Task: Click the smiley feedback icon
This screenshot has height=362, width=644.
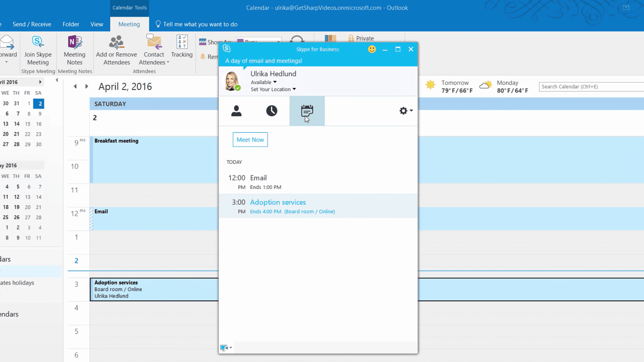Action: tap(372, 49)
